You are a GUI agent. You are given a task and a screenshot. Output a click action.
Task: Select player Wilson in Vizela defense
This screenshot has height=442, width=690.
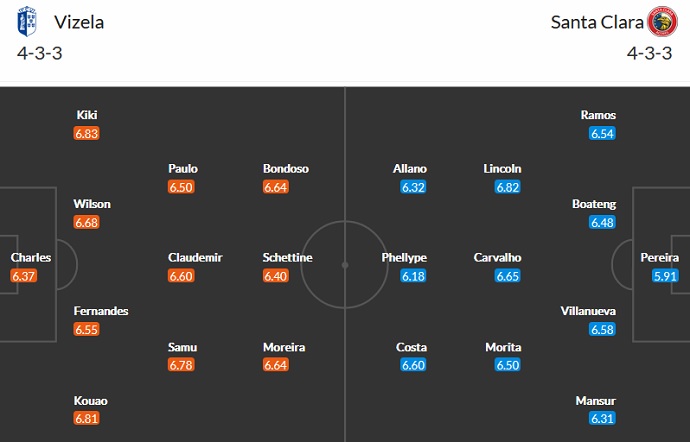point(92,204)
